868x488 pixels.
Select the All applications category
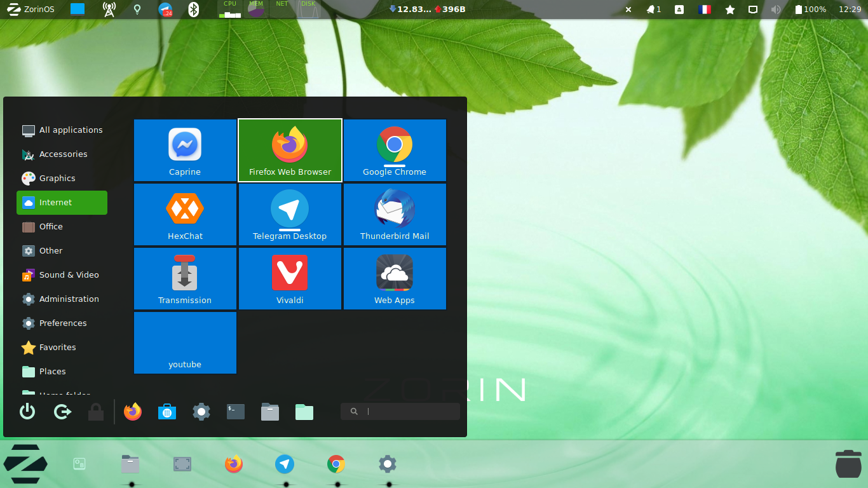click(x=62, y=130)
